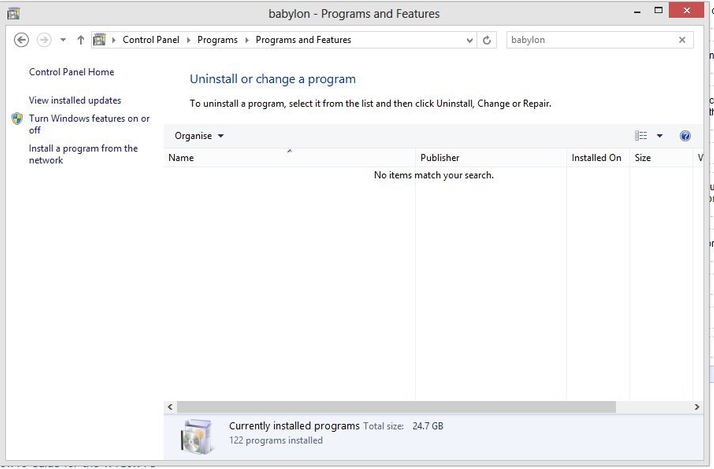Click the '122 programs installed' text
714x469 pixels.
point(276,441)
